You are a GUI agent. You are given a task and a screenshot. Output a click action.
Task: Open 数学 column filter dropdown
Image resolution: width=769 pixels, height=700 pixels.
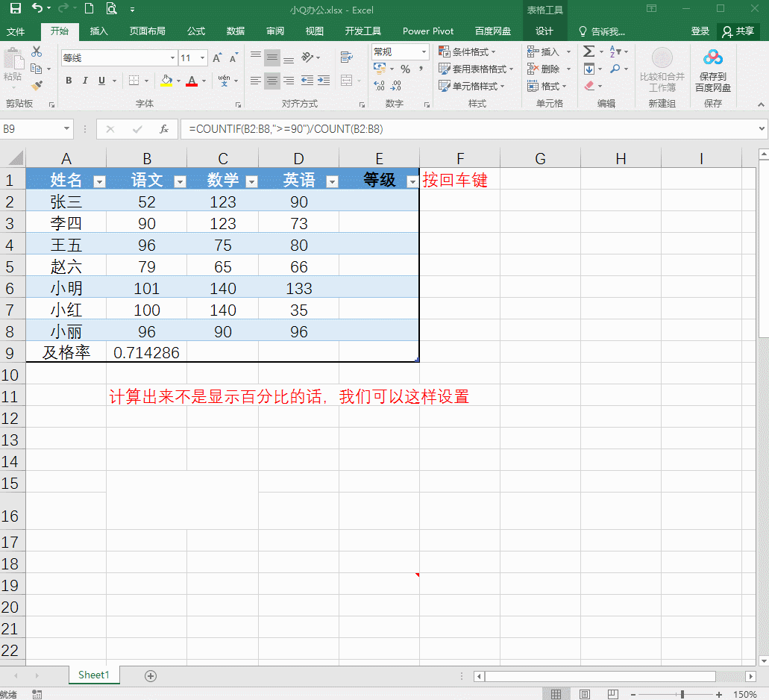tap(251, 182)
